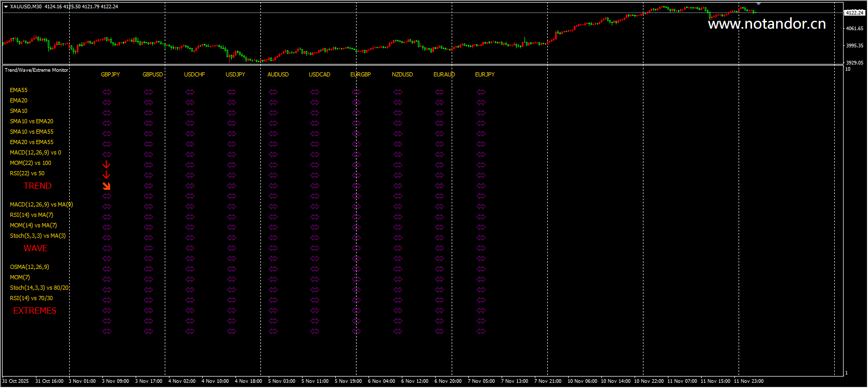Click EURJPY sideways arrow in EMA55 row
The image size is (868, 388).
click(x=481, y=92)
